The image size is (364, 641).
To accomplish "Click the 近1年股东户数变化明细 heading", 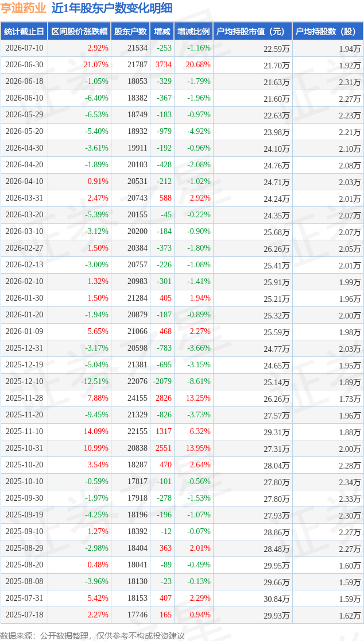I will pyautogui.click(x=112, y=8).
